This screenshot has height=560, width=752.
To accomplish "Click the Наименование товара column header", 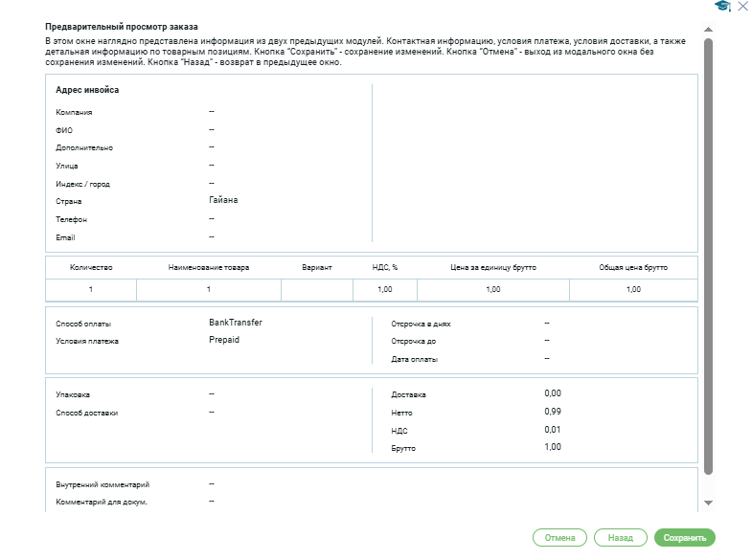I will pyautogui.click(x=208, y=267).
